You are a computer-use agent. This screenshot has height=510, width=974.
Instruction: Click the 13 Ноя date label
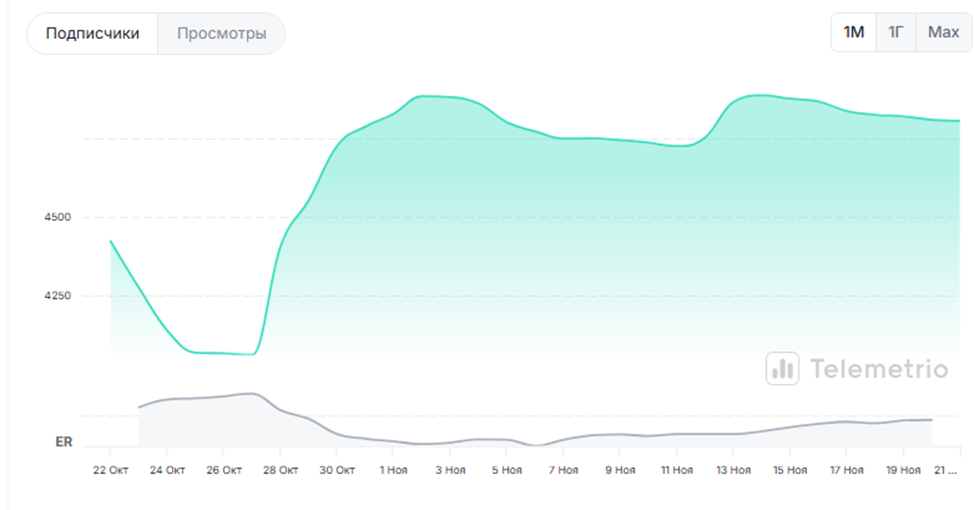(733, 470)
